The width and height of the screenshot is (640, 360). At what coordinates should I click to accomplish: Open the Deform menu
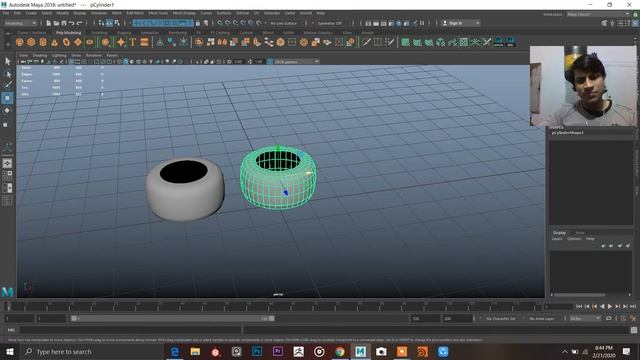tap(242, 13)
